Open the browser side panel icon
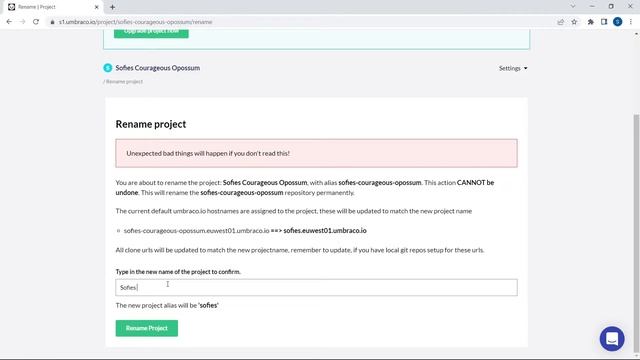The height and width of the screenshot is (360, 640). click(604, 22)
